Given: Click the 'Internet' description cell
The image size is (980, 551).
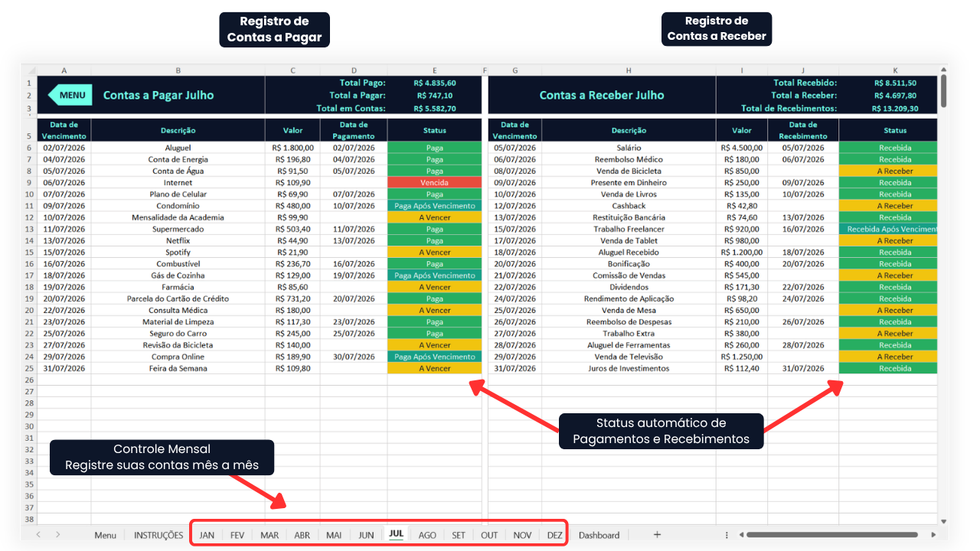Looking at the screenshot, I should (178, 183).
